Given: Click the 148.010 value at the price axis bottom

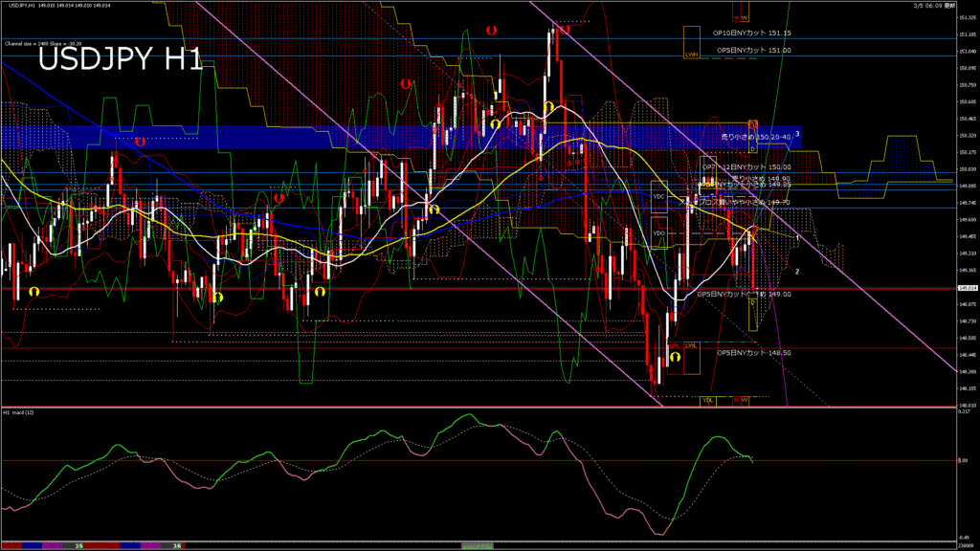Looking at the screenshot, I should coord(968,406).
